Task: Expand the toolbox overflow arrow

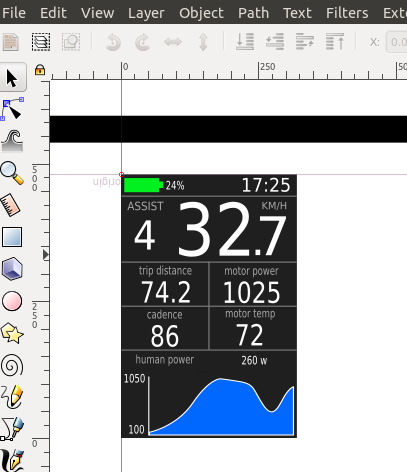Action: 46,255
